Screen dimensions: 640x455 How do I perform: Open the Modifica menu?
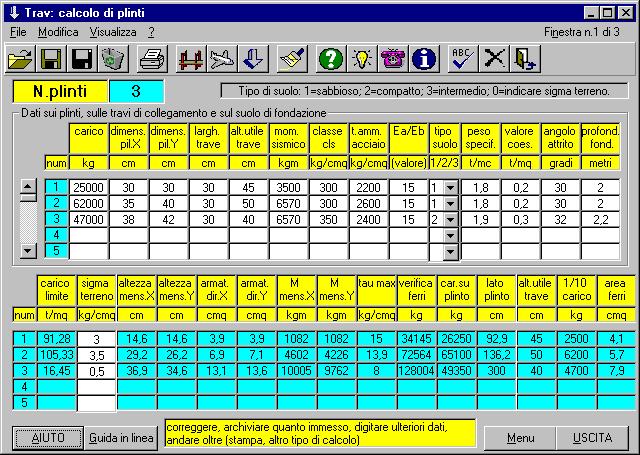(58, 32)
